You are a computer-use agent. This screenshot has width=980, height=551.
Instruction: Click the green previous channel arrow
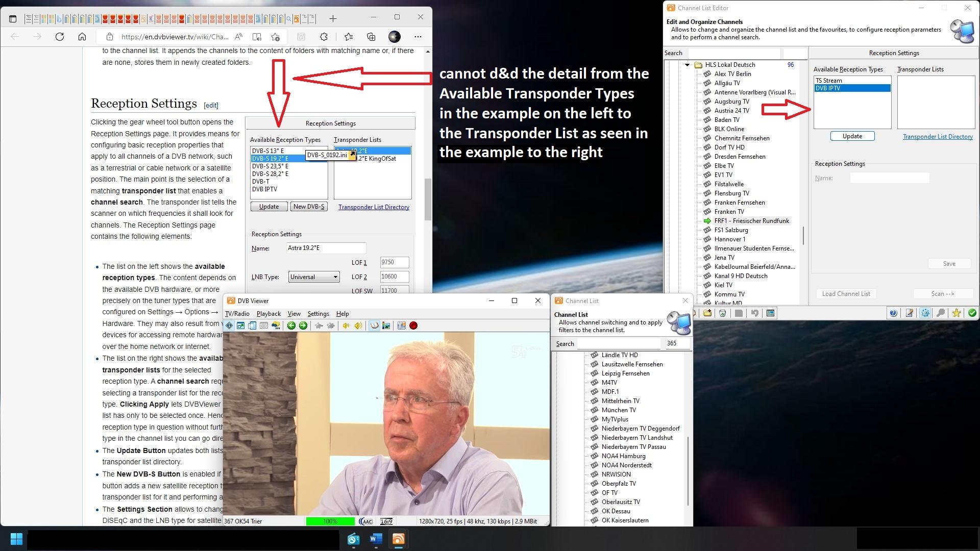click(x=291, y=325)
